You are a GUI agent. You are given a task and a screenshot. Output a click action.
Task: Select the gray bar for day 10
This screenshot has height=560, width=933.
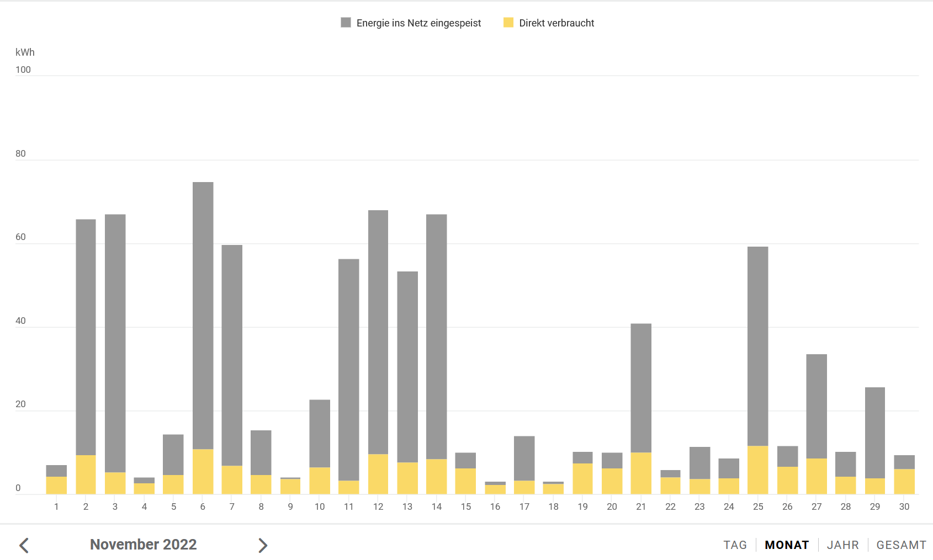coord(320,434)
